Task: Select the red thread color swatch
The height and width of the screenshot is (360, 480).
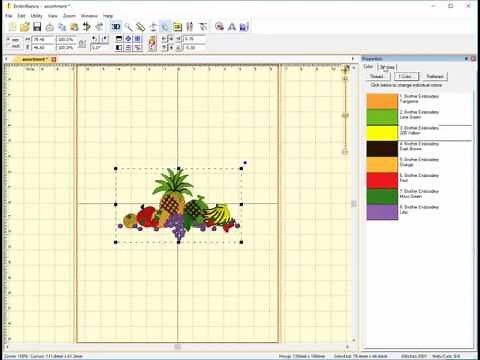Action: click(x=382, y=181)
